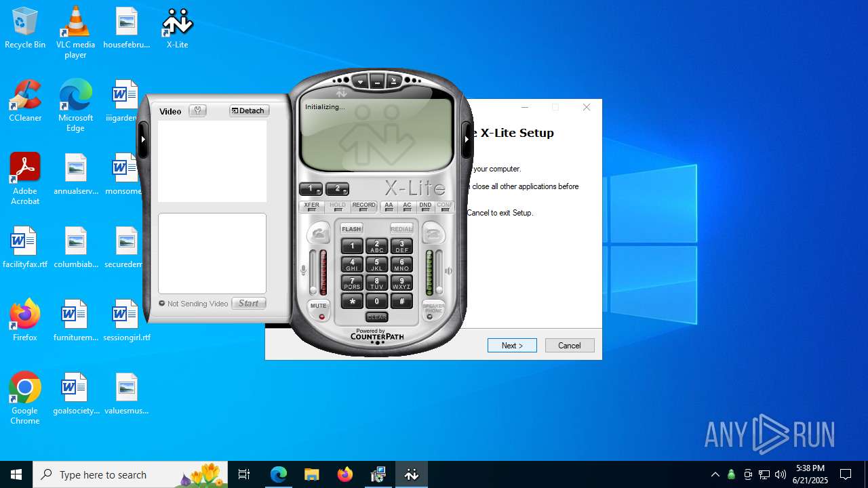Click the CLEAR key below the keypad
868x488 pixels.
(x=377, y=317)
